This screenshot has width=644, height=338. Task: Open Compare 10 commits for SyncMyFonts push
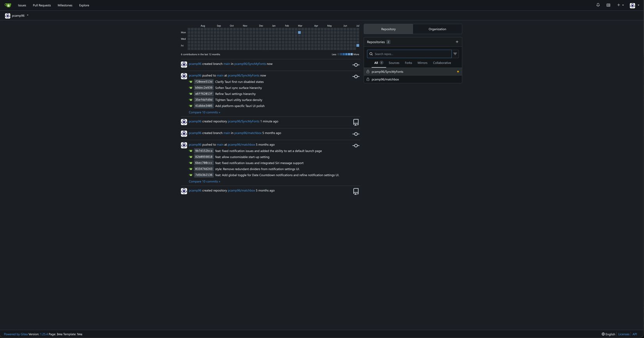click(x=205, y=112)
